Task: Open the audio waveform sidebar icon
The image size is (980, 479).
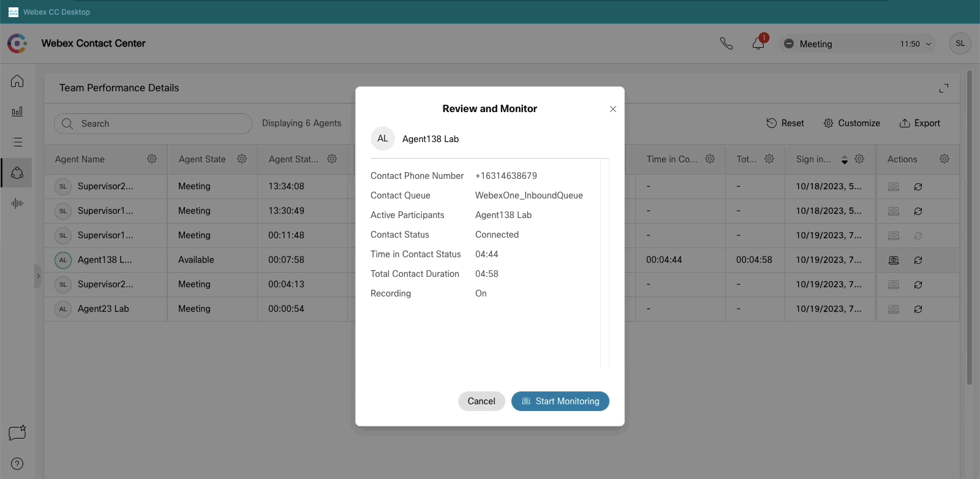Action: point(17,203)
